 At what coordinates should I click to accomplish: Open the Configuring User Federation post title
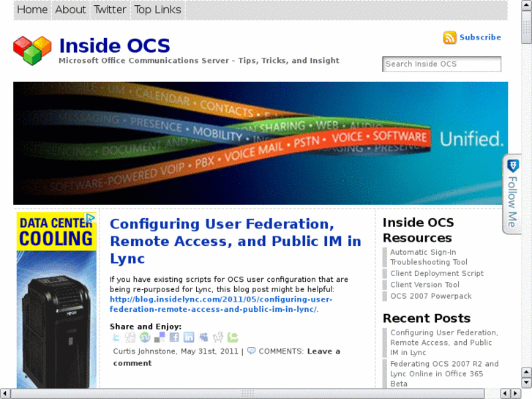pos(236,241)
